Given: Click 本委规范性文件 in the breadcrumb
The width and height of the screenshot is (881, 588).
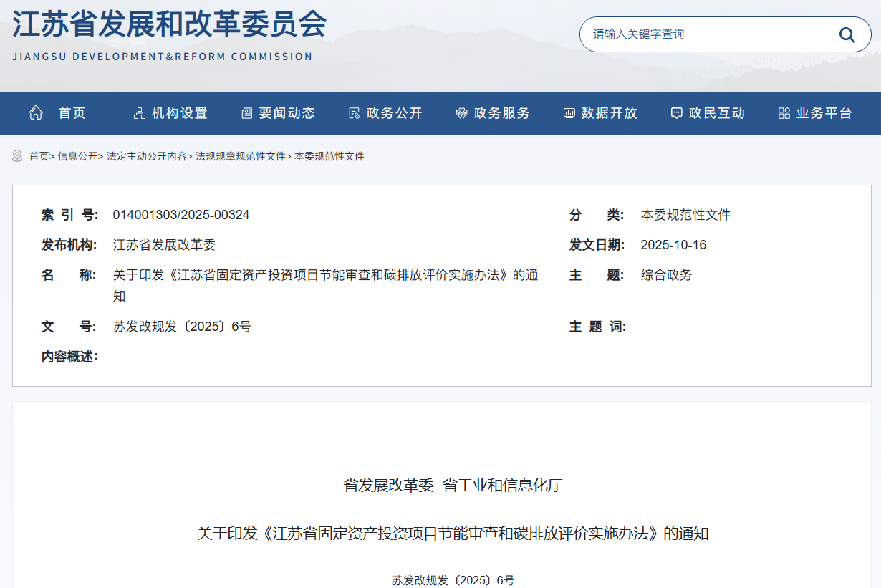Looking at the screenshot, I should coord(329,156).
